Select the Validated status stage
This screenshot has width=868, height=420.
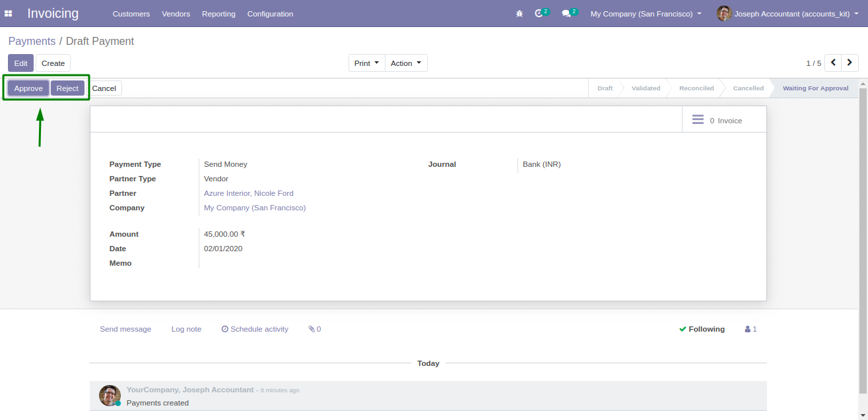[646, 88]
